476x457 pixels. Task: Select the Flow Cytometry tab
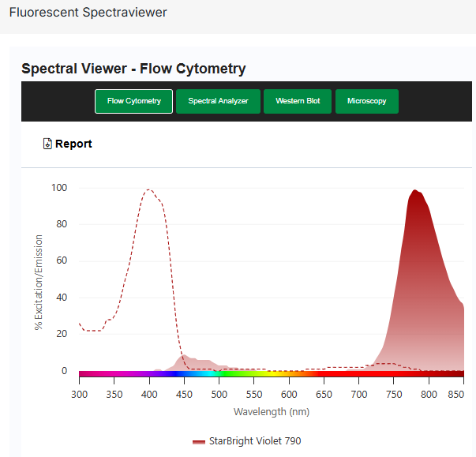click(133, 101)
